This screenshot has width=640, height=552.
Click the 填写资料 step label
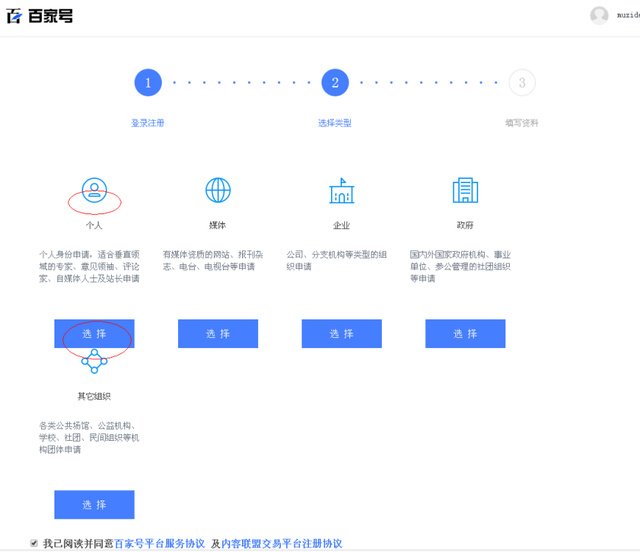coord(522,123)
